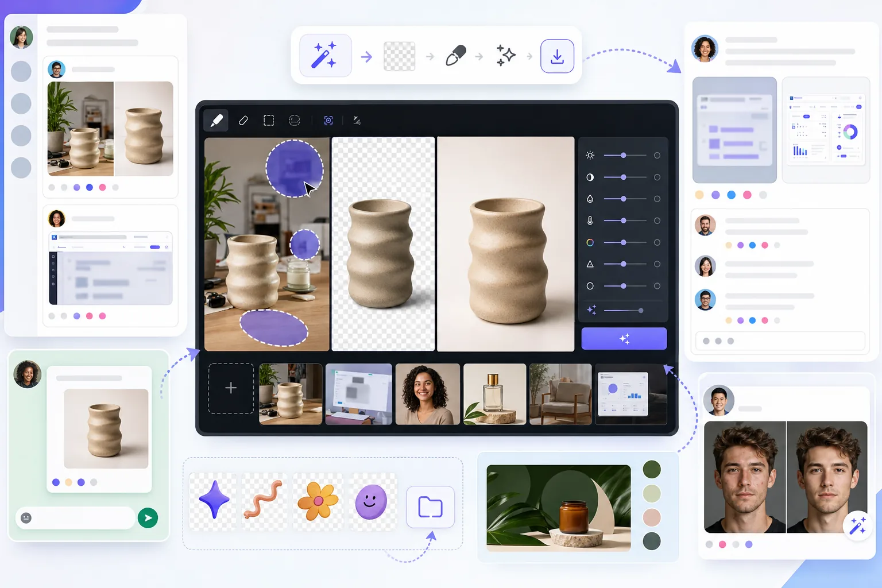Viewport: 882px width, 588px height.
Task: Open the vase image in green chat panel
Action: [106, 429]
